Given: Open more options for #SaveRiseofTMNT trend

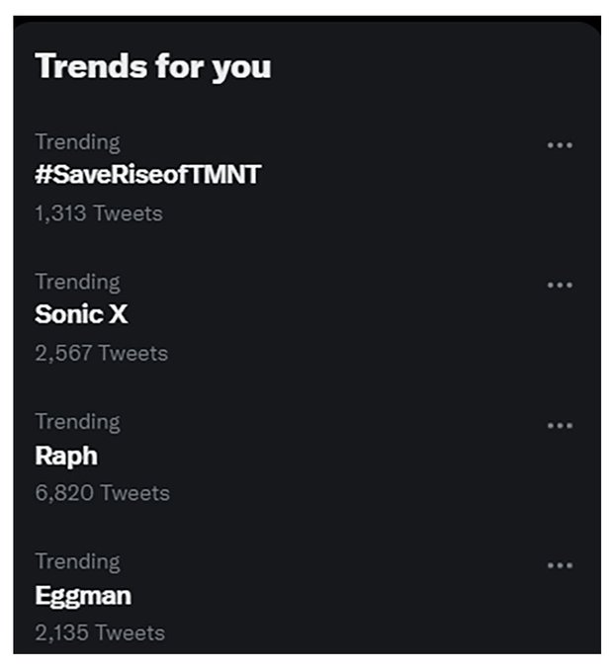Looking at the screenshot, I should pyautogui.click(x=560, y=145).
